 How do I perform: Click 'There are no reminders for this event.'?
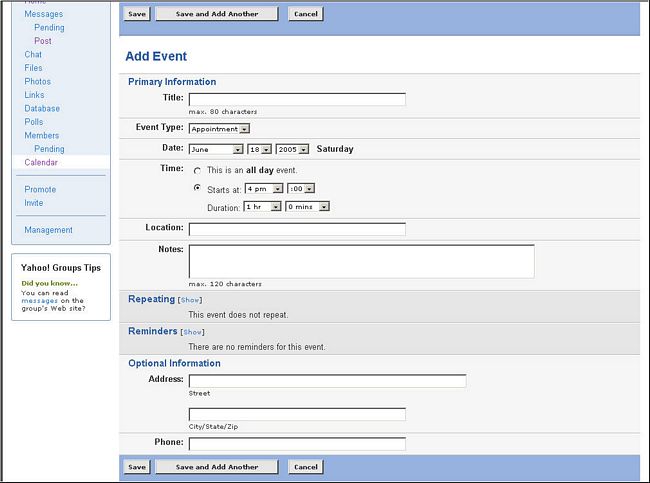(x=257, y=347)
